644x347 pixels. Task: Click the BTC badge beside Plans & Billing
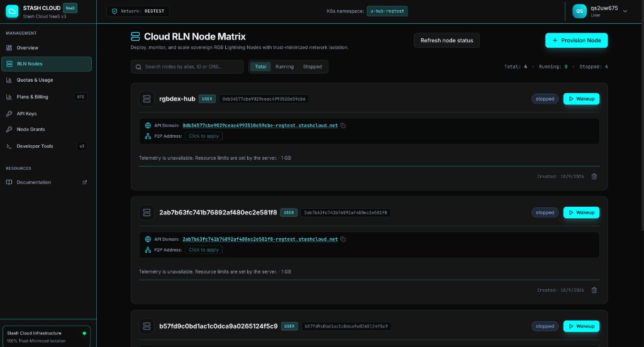pos(81,97)
